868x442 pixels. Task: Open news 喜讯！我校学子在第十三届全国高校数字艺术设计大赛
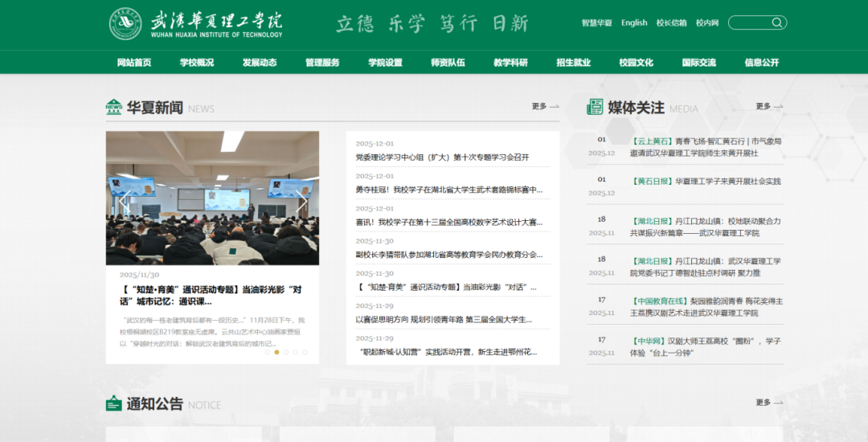point(449,223)
